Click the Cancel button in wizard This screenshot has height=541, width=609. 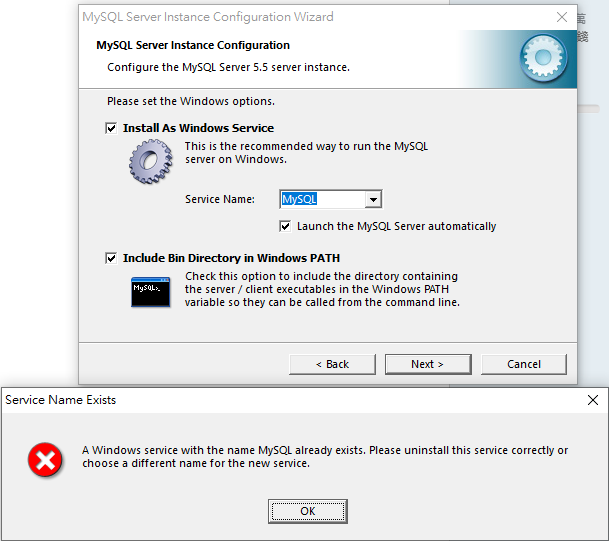(524, 364)
